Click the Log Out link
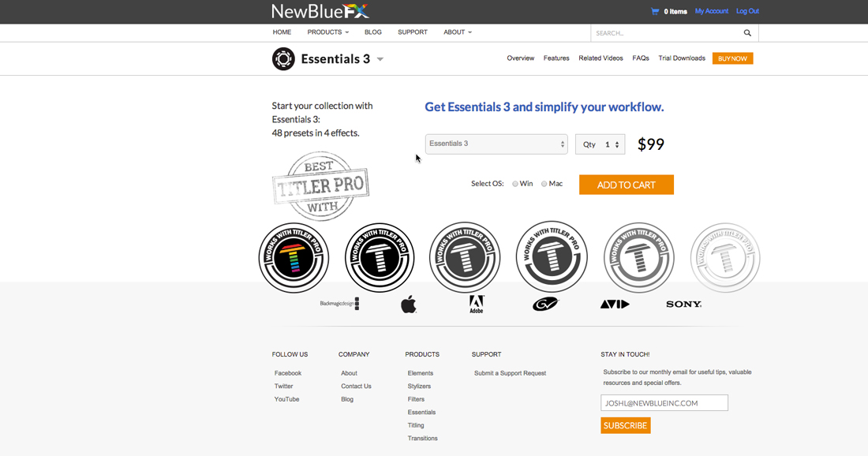The width and height of the screenshot is (868, 456). pyautogui.click(x=747, y=11)
